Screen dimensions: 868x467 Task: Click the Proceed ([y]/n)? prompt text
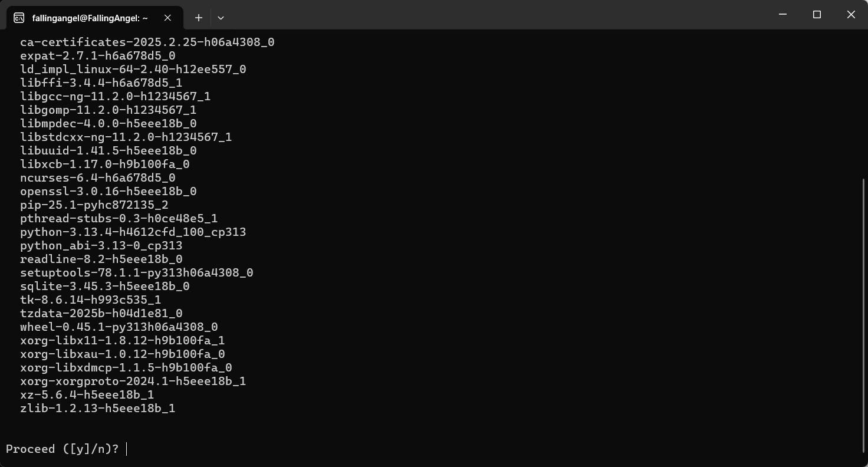(x=63, y=449)
